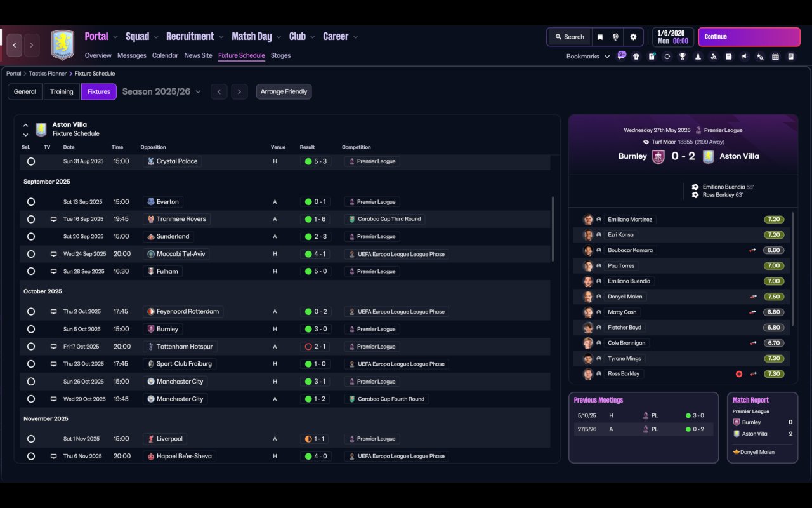Image resolution: width=812 pixels, height=508 pixels.
Task: Click the TV icon for the Tranmere Rovers match
Action: (53, 219)
